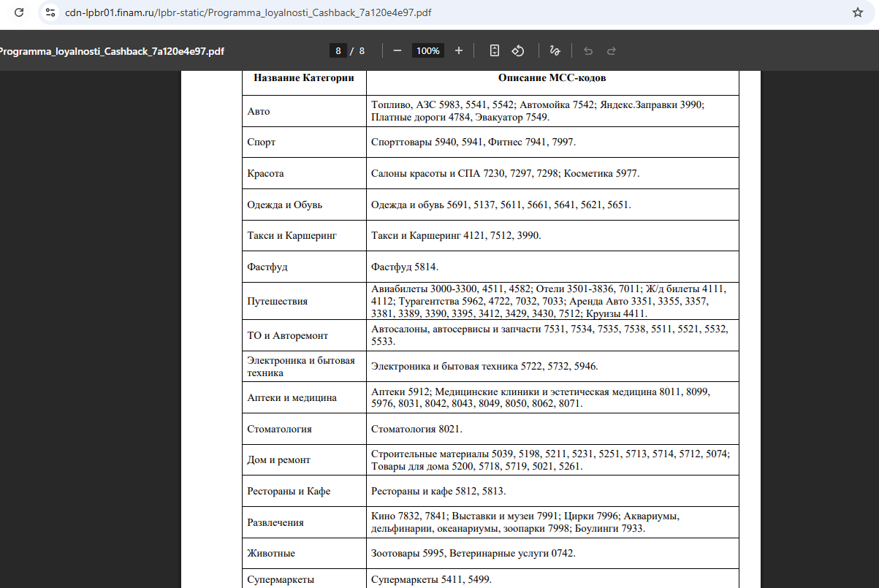Zoom out using the minus button
This screenshot has height=588, width=879.
[x=397, y=50]
